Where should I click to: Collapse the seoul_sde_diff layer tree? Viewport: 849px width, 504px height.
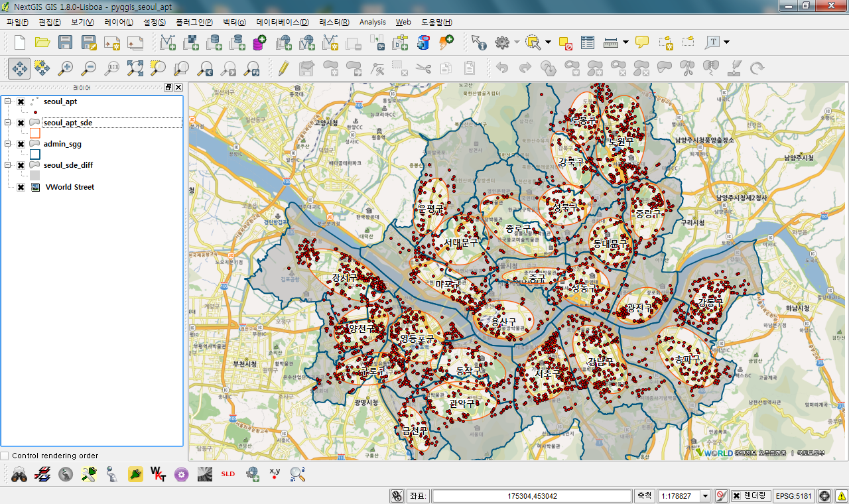point(7,165)
